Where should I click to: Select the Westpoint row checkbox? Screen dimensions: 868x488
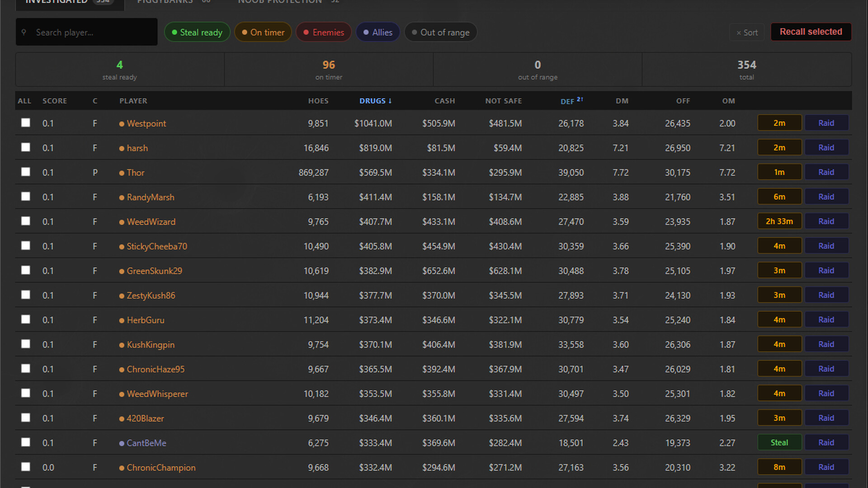tap(26, 123)
